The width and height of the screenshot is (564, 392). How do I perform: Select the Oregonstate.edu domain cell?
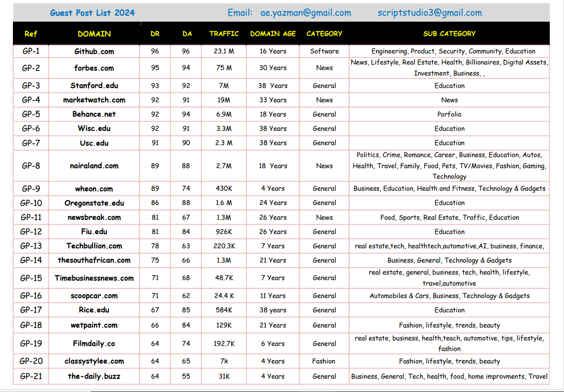(x=94, y=203)
